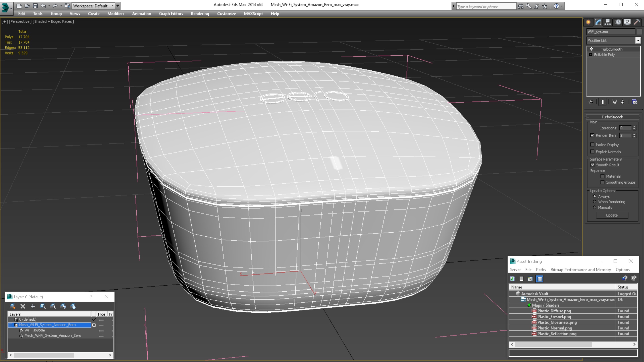This screenshot has height=362, width=644.
Task: Open the Modifiers menu
Action: click(x=116, y=14)
